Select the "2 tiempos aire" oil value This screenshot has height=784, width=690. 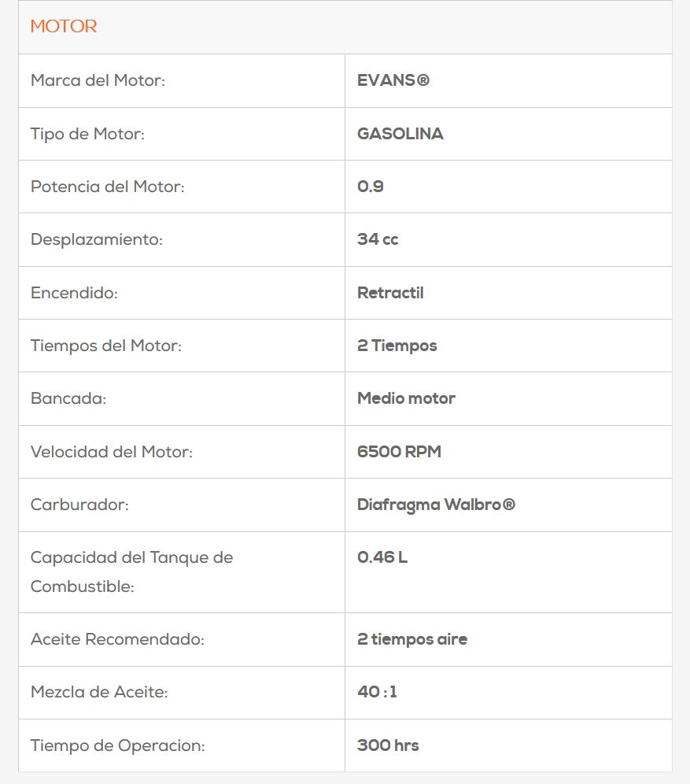pos(412,639)
